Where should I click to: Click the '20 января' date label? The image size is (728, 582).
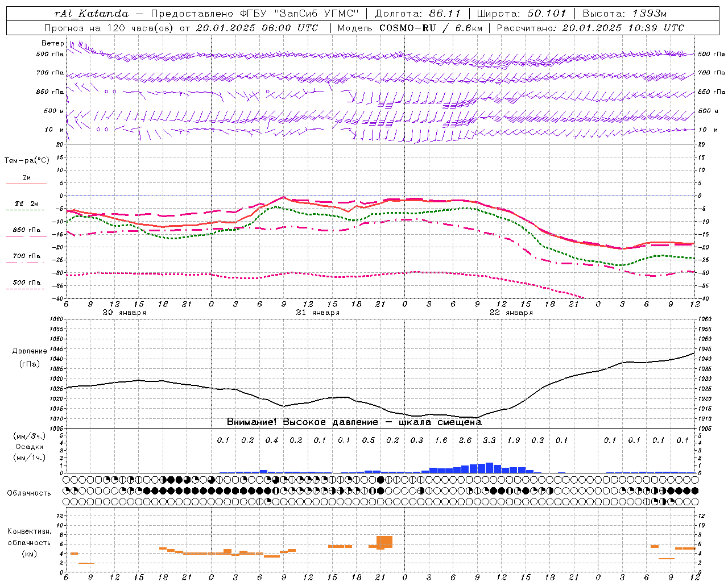pos(124,313)
